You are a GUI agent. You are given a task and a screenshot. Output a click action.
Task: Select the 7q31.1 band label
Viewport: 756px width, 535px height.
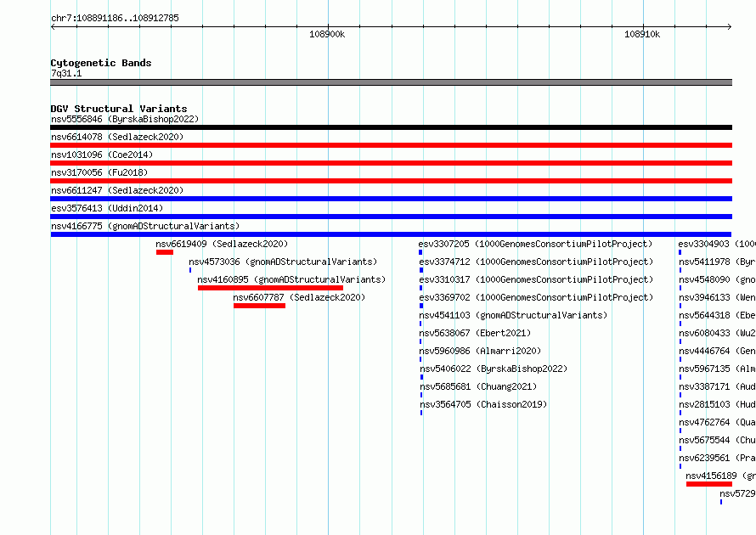tap(66, 73)
